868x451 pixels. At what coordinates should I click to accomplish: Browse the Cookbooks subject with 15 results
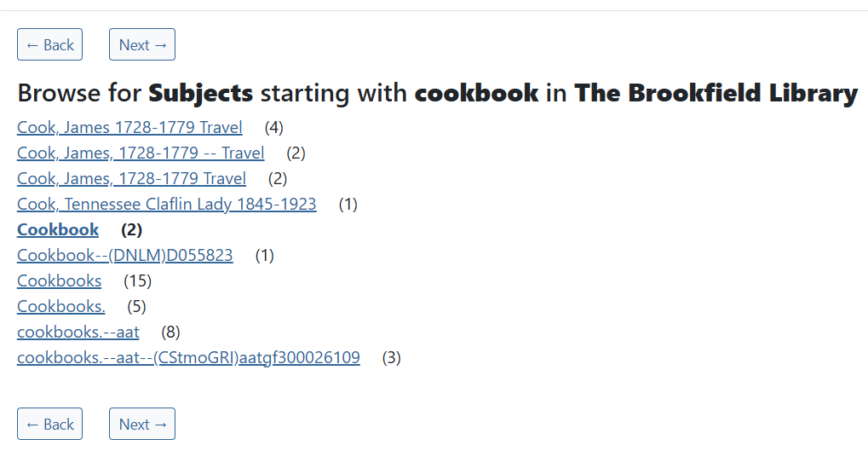[x=59, y=281]
